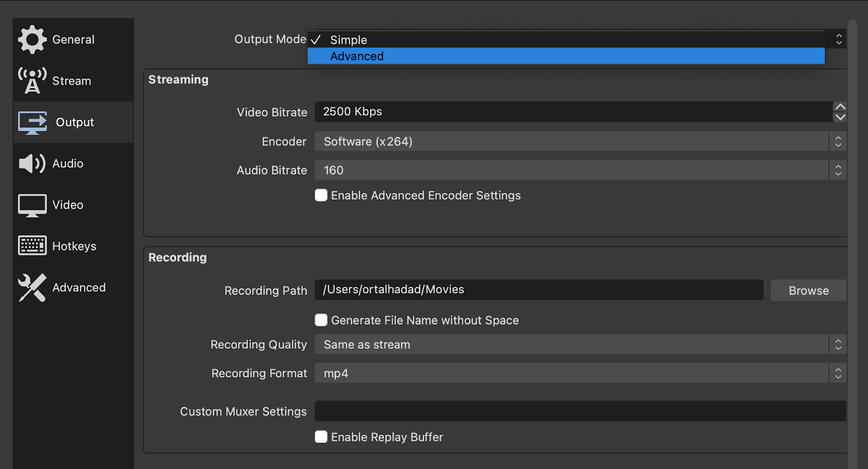Click the Recording section heading

pyautogui.click(x=177, y=257)
